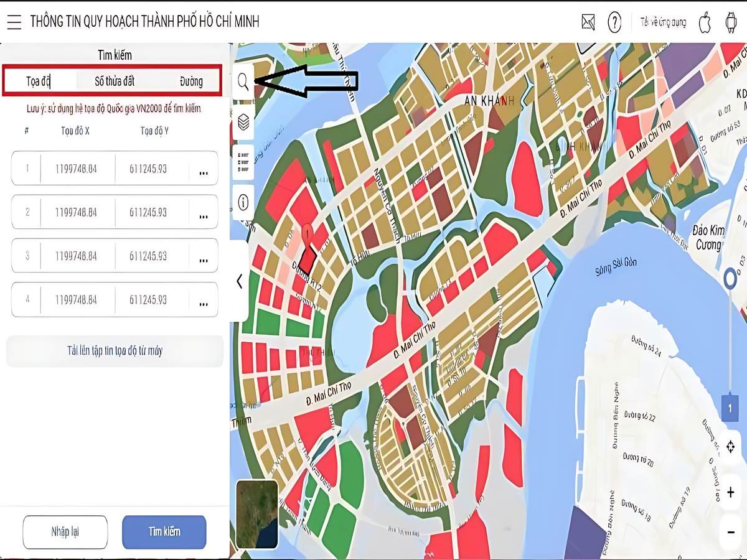Download the Apple iOS app
Viewport: 747px width, 560px height.
[x=705, y=22]
